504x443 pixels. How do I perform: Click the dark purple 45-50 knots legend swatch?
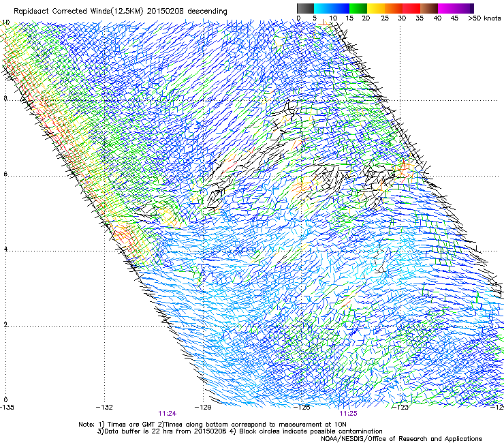click(x=464, y=8)
